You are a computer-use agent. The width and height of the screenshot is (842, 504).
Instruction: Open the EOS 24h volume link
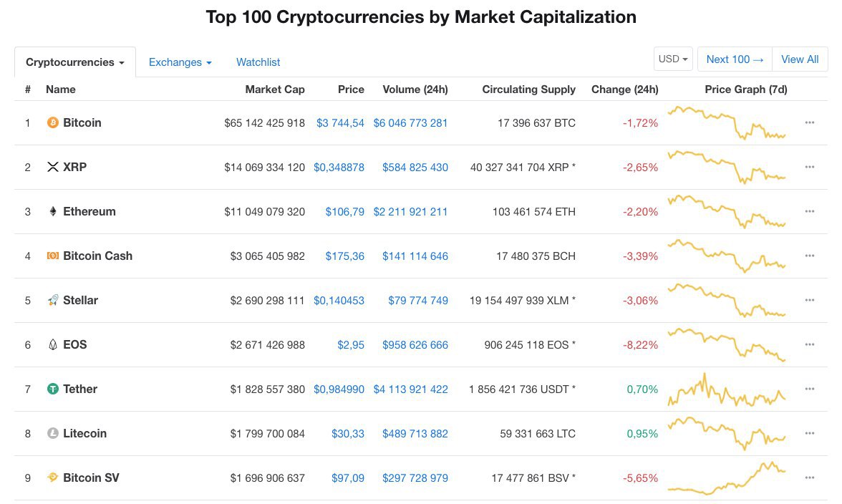415,345
